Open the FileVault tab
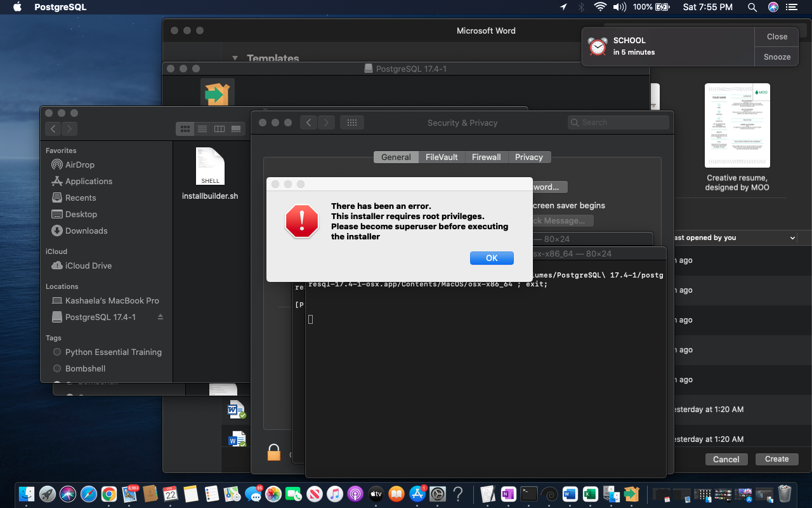This screenshot has height=508, width=812. [x=442, y=157]
